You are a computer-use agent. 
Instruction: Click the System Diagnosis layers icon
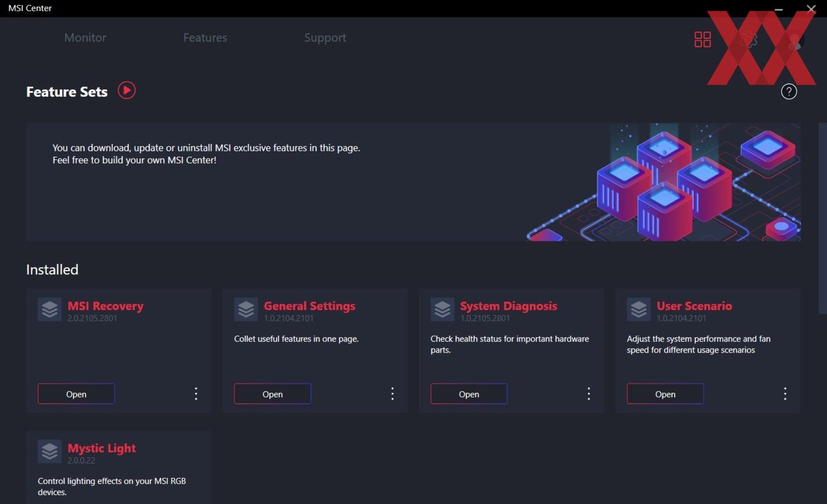pyautogui.click(x=443, y=309)
